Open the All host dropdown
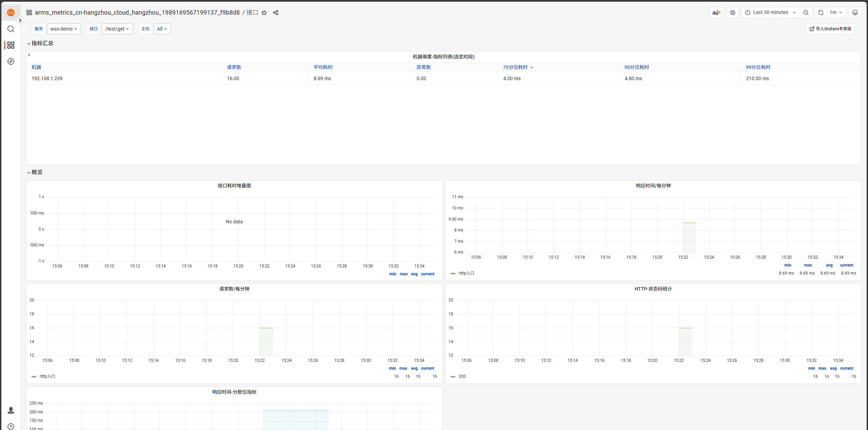Screen dimensions: 868x430 [x=162, y=29]
